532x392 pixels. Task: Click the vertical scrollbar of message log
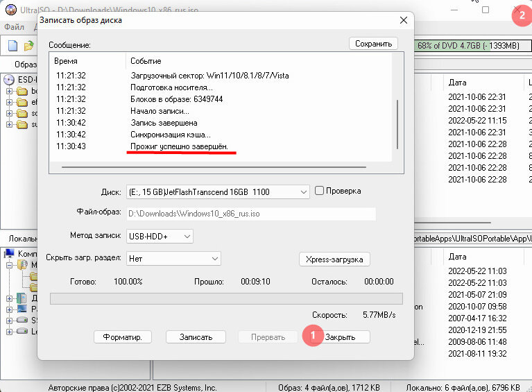tap(397, 124)
